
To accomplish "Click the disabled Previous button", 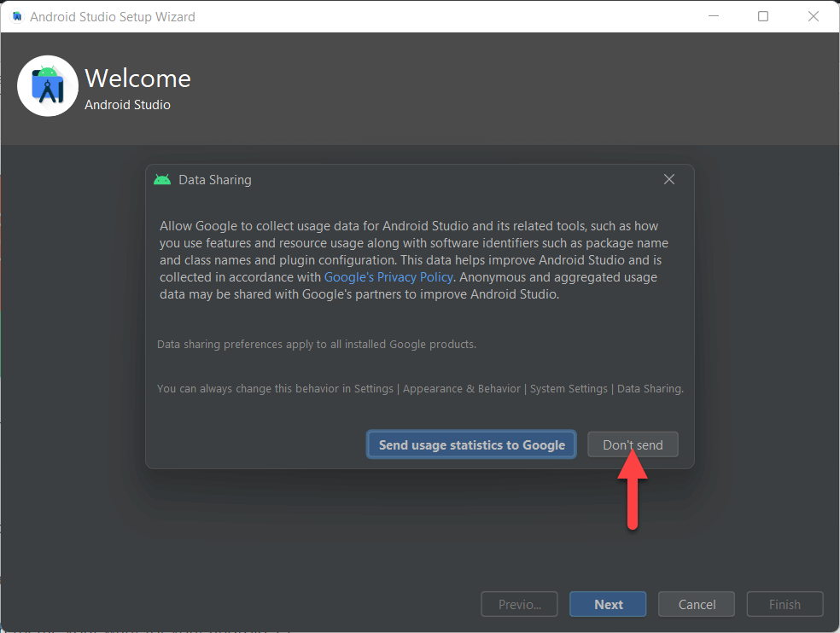I will coord(520,604).
